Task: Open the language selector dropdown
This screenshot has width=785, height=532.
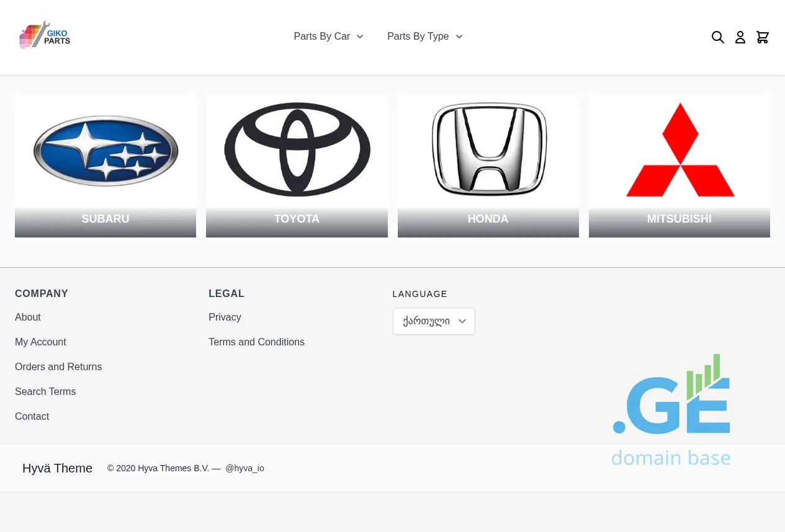Action: click(x=434, y=321)
